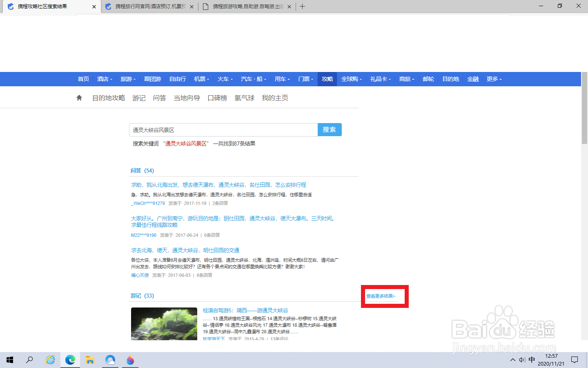
Task: Open 游记 in the sub-navigation
Action: (139, 98)
